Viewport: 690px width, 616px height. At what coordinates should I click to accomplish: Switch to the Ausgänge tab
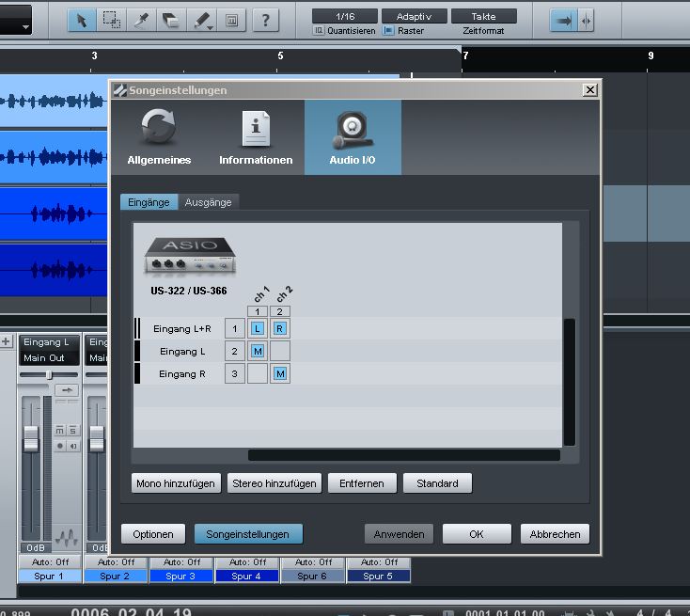[208, 202]
